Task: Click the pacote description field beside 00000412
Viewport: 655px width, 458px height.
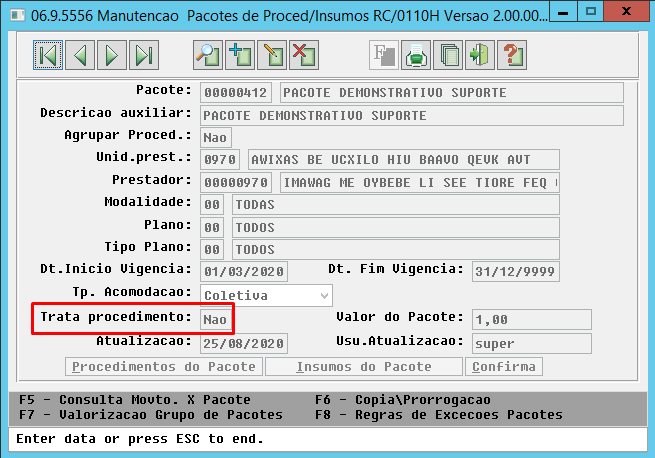Action: (x=452, y=93)
